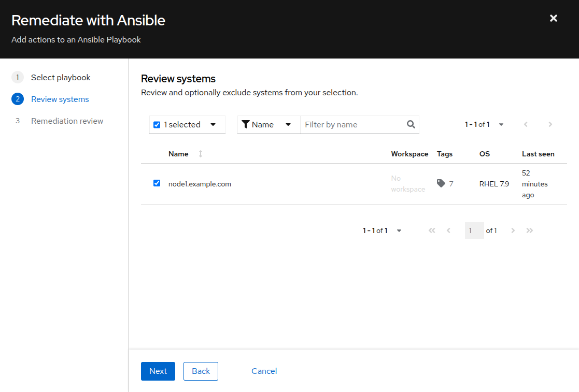
Task: Click the Tags column header
Action: [445, 154]
